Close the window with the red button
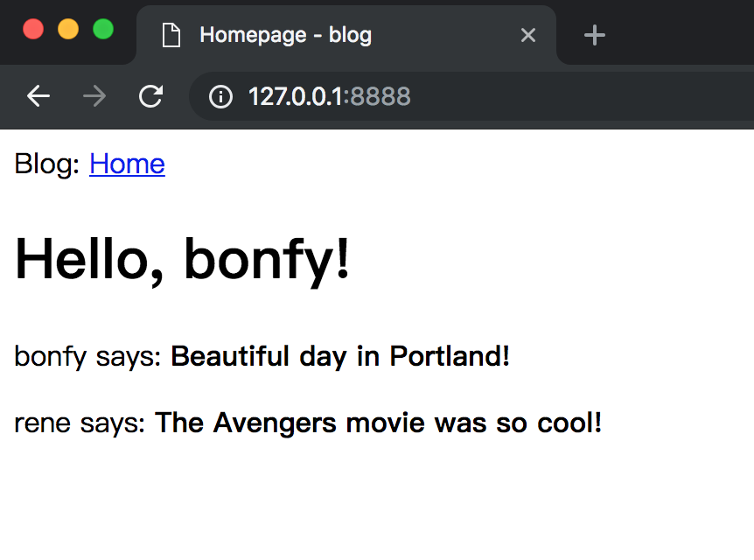The height and width of the screenshot is (560, 754). coord(33,29)
